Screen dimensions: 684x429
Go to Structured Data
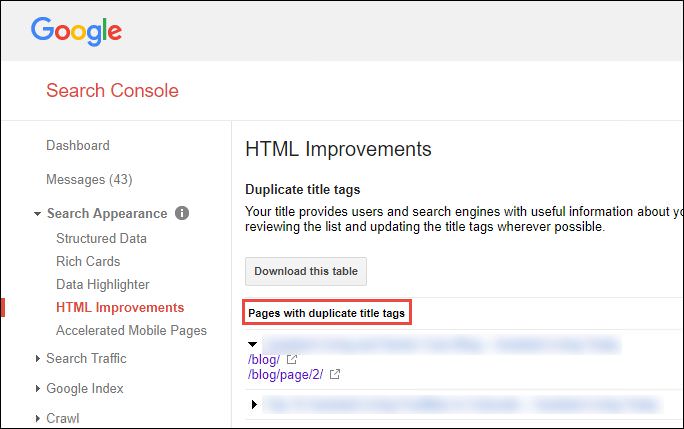(101, 238)
